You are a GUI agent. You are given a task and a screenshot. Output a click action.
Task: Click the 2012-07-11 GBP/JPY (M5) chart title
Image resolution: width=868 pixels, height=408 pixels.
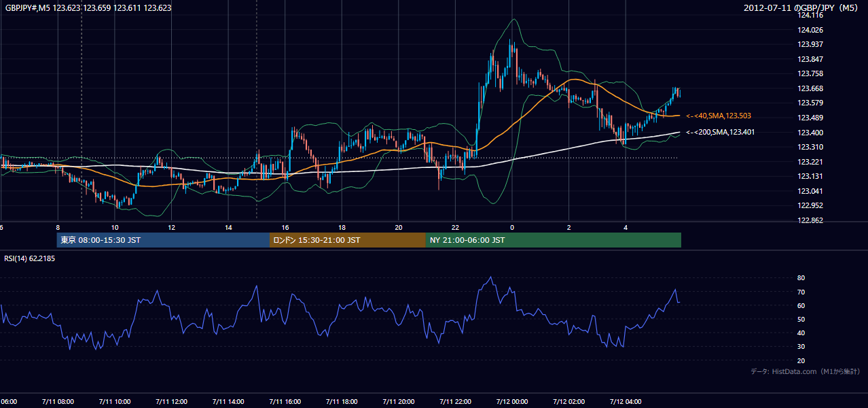pyautogui.click(x=802, y=8)
